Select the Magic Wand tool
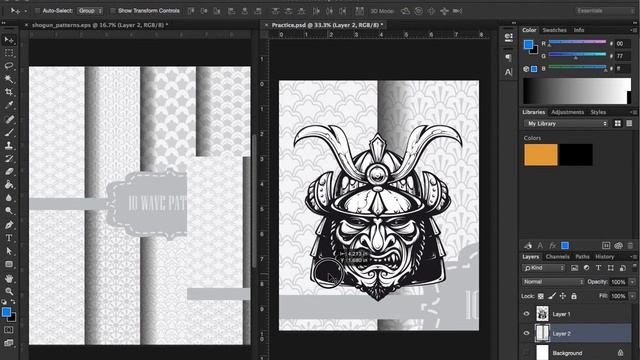 click(x=9, y=79)
